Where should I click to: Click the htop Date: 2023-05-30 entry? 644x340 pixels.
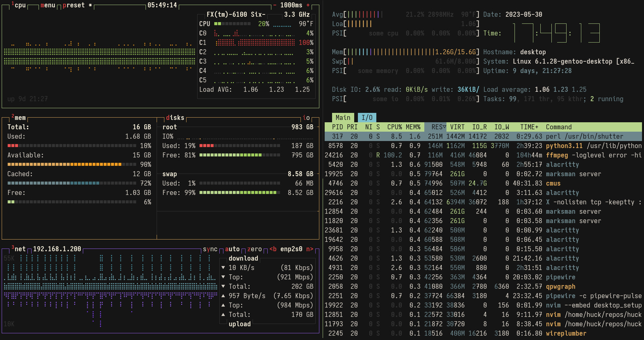[513, 14]
